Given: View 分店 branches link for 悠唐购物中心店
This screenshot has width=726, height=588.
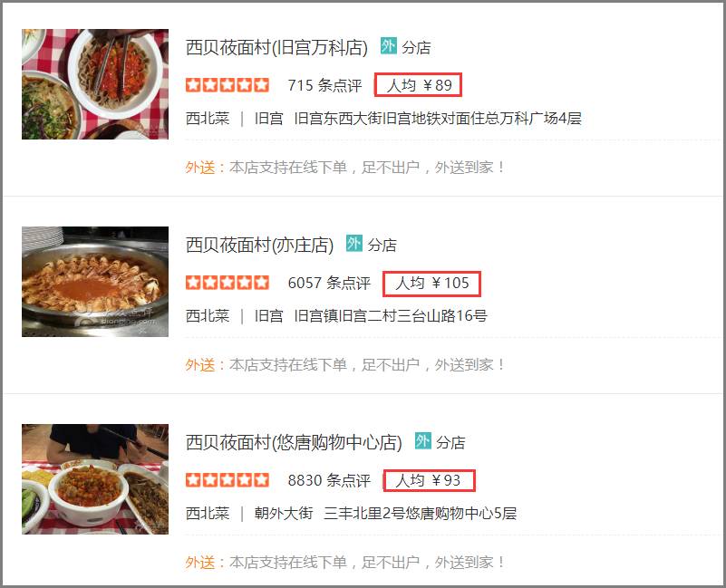Looking at the screenshot, I should pyautogui.click(x=450, y=442).
